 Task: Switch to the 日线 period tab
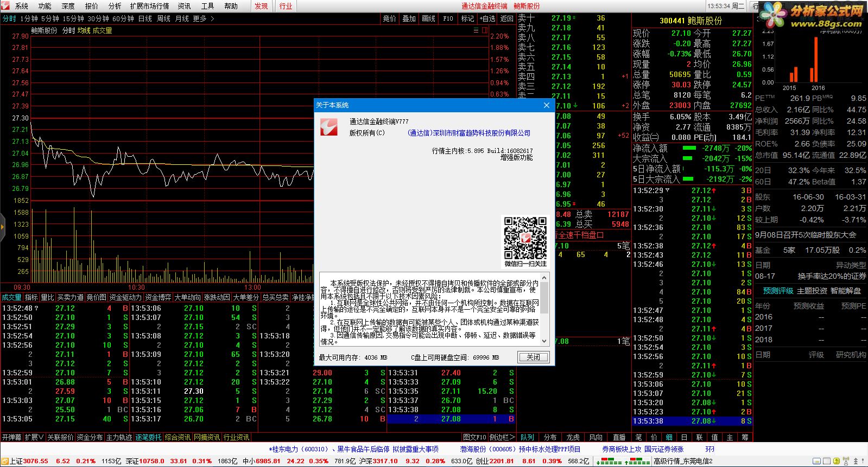tap(145, 18)
